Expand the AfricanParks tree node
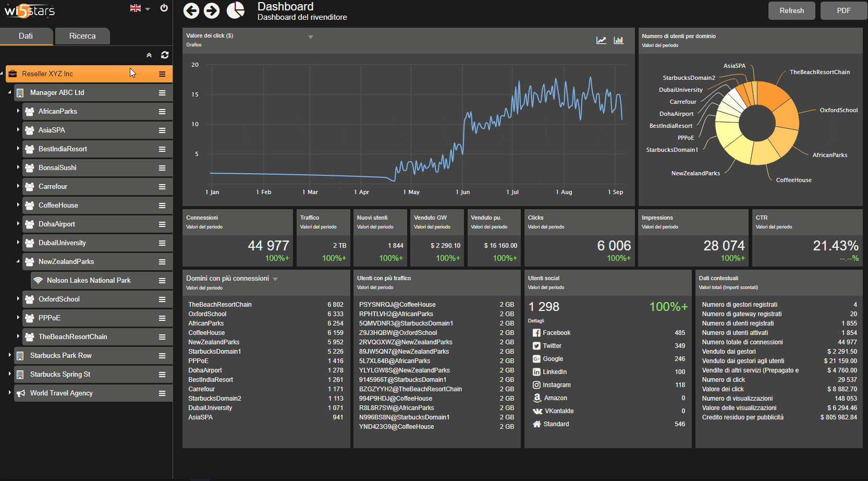Image resolution: width=868 pixels, height=481 pixels. (x=18, y=111)
